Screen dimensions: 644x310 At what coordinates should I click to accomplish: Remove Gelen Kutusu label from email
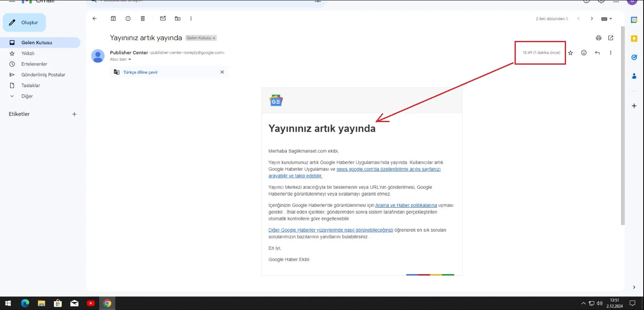click(214, 38)
